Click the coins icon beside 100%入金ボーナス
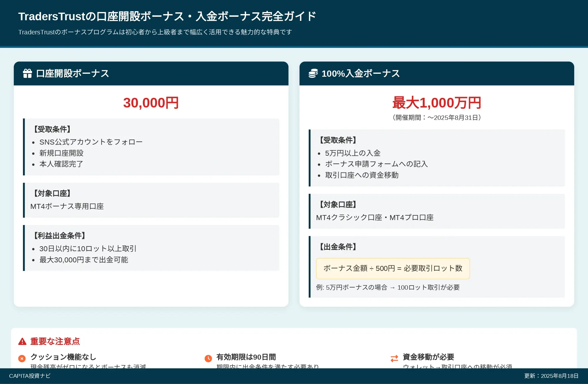The height and width of the screenshot is (384, 588). point(313,73)
